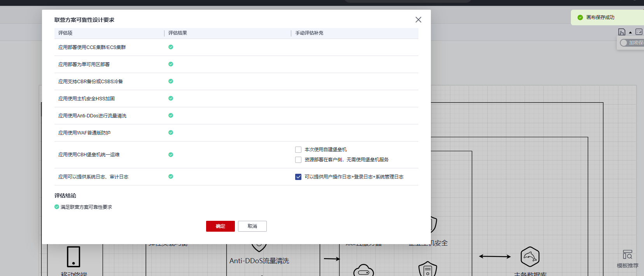Check the 本次使用自建堡垒机 checkbox
The height and width of the screenshot is (276, 644).
298,150
